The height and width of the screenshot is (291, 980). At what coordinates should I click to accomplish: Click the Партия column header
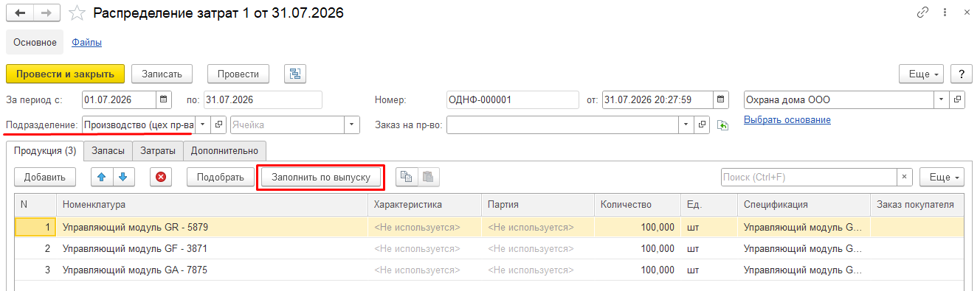538,204
